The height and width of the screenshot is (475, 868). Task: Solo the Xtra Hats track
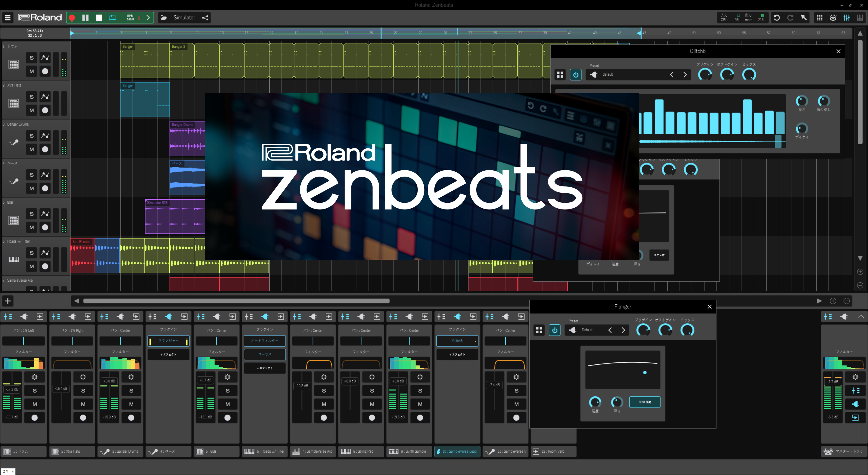point(32,97)
